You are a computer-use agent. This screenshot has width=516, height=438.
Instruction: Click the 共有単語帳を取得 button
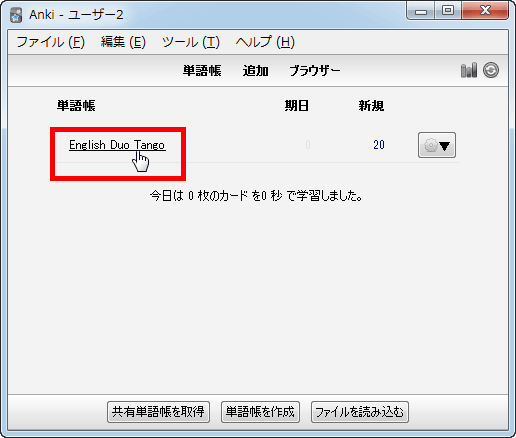tap(158, 412)
